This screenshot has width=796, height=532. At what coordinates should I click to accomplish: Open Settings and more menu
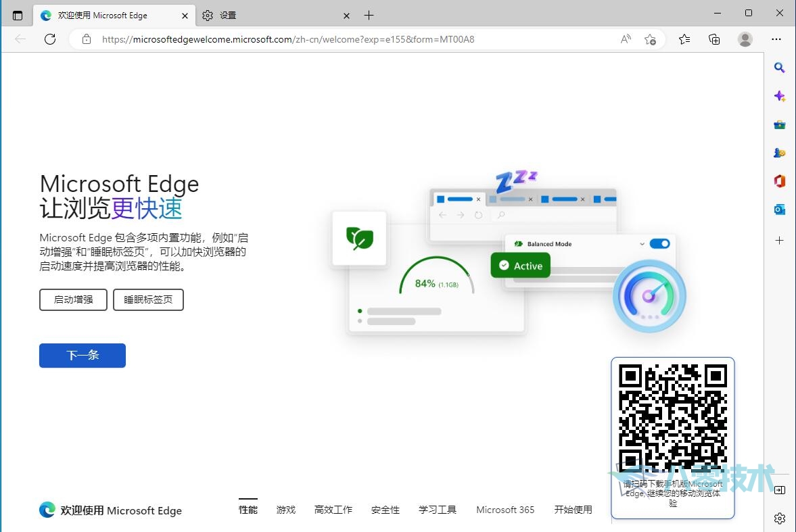[x=776, y=39]
